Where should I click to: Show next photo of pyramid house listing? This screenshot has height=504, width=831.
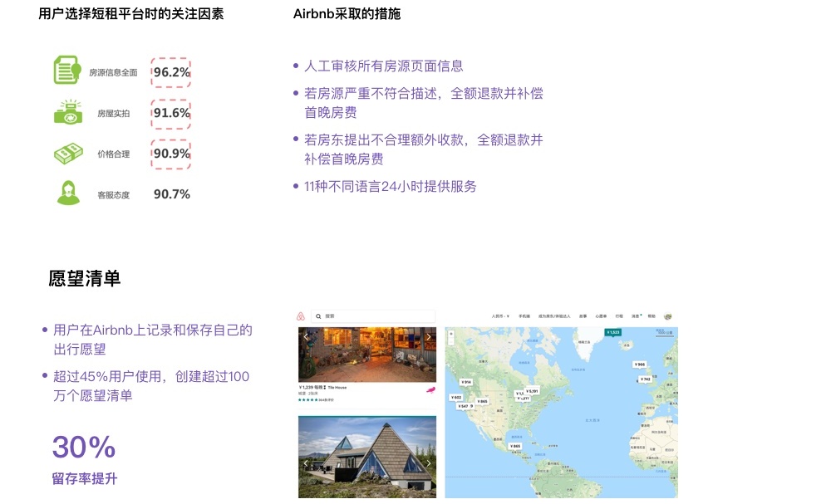(x=428, y=462)
